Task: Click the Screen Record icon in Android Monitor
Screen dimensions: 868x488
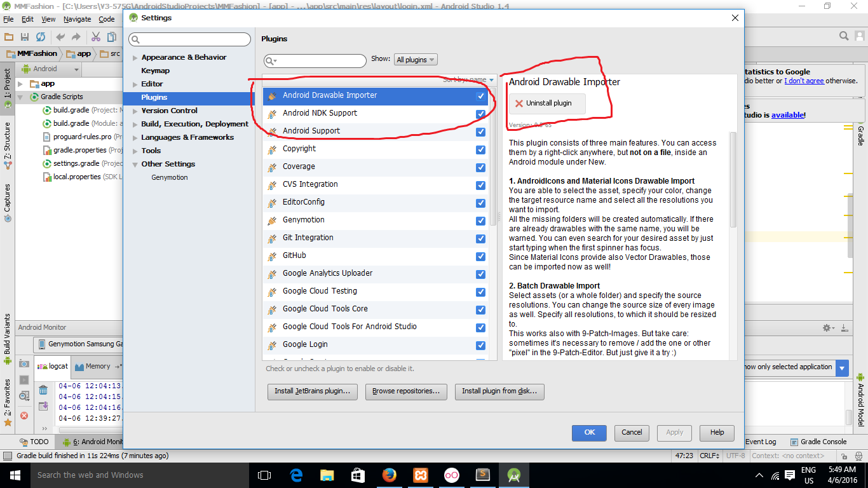Action: (24, 380)
